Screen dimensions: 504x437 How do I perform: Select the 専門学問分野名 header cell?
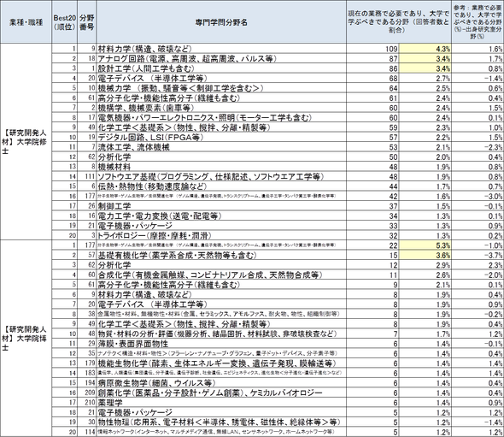pos(221,22)
